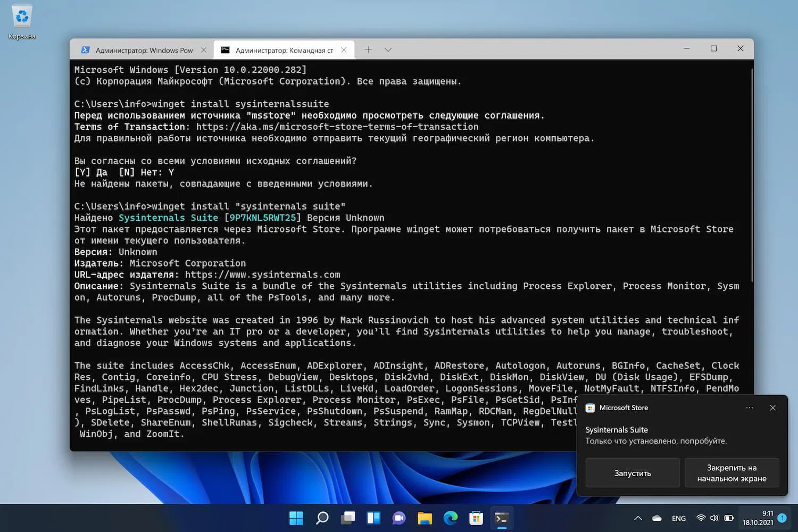This screenshot has width=798, height=532.
Task: Open notification options ellipsis menu
Action: [x=750, y=408]
